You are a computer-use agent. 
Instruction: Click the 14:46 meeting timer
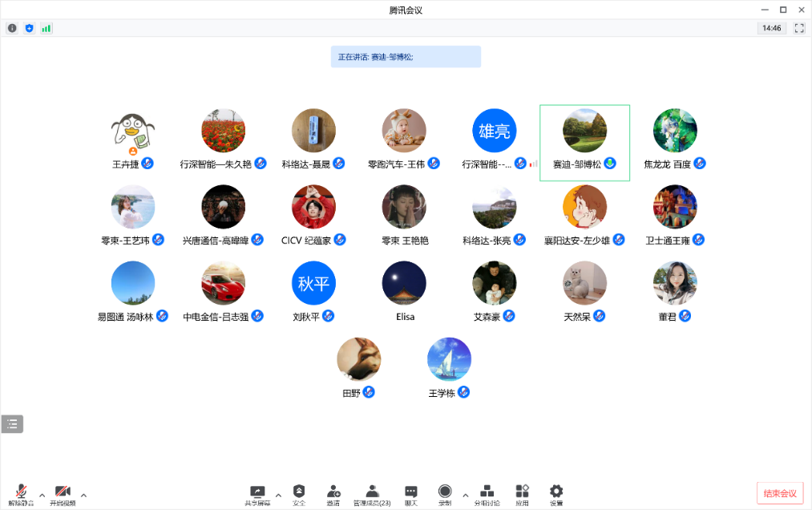772,28
